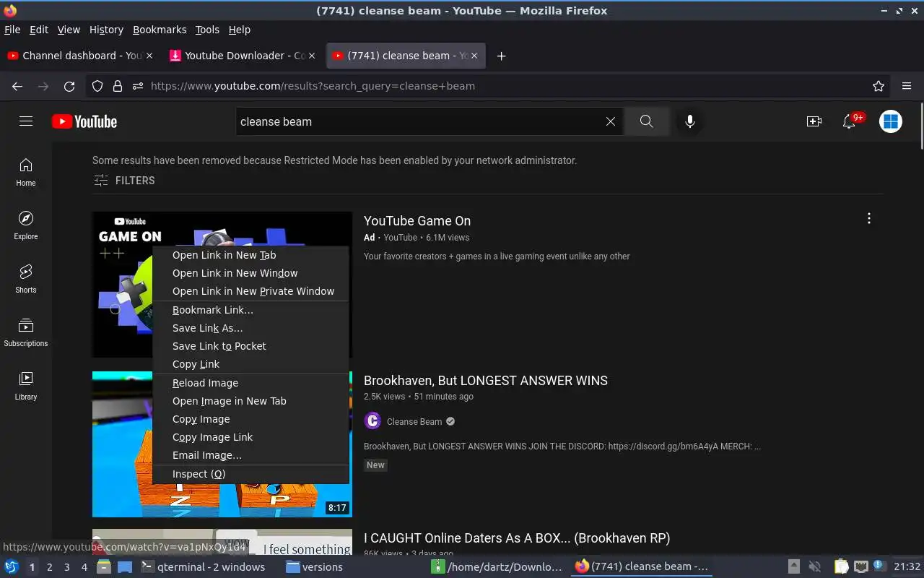Open the YouTube hamburger guide menu

(26, 121)
